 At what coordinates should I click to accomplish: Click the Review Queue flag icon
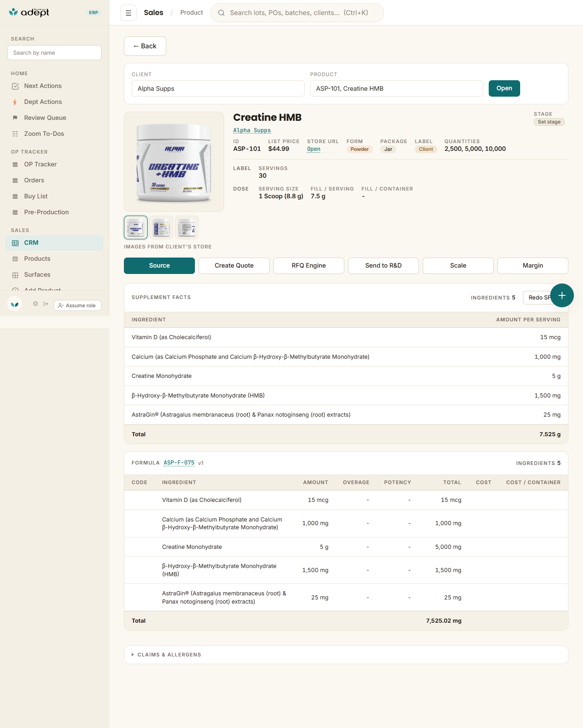click(15, 118)
